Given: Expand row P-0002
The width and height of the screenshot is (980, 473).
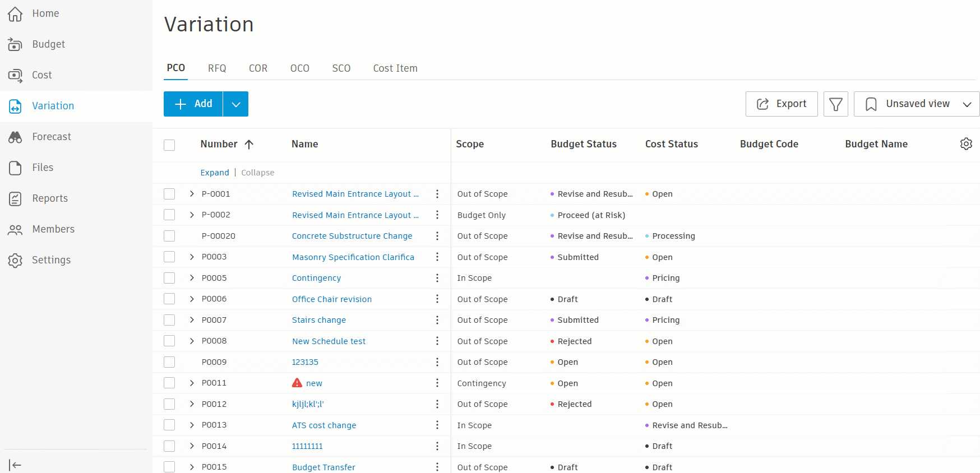Looking at the screenshot, I should tap(192, 215).
